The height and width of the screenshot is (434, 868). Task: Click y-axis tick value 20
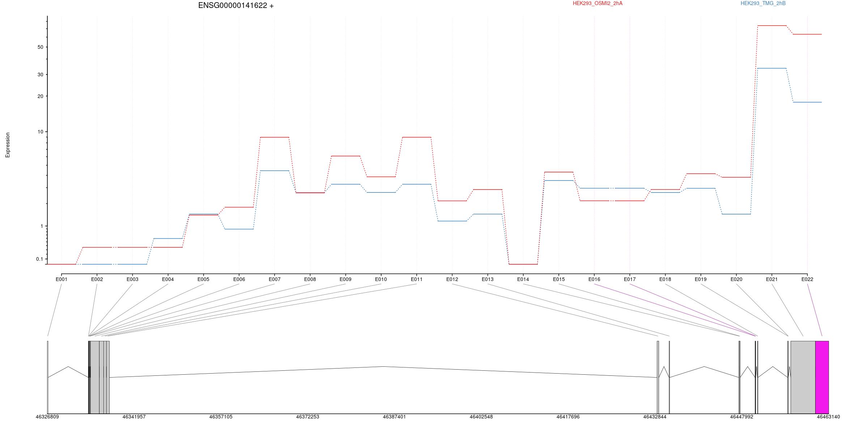40,96
